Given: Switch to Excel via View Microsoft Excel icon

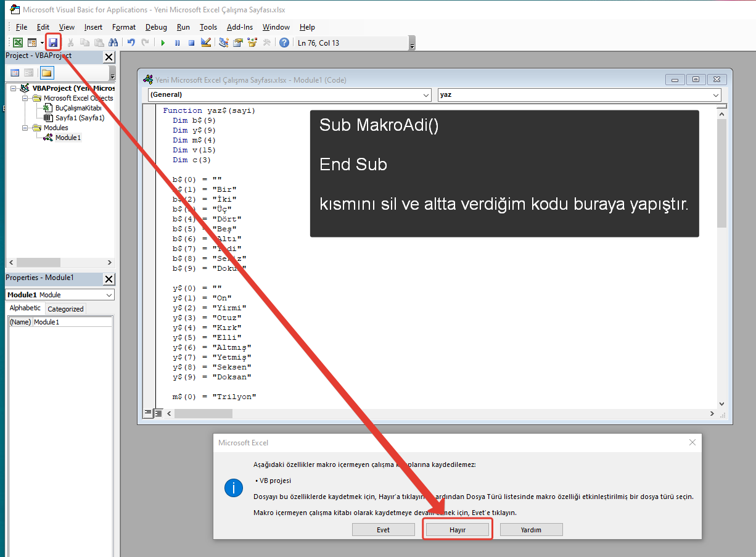Looking at the screenshot, I should click(x=18, y=43).
